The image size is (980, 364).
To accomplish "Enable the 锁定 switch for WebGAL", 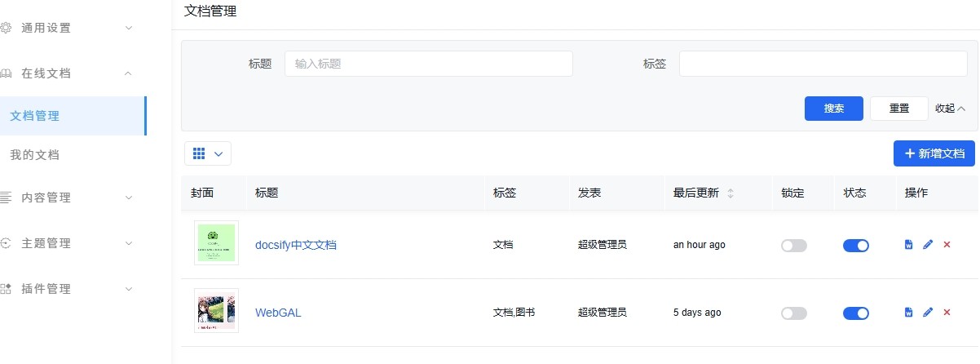I will coord(793,313).
